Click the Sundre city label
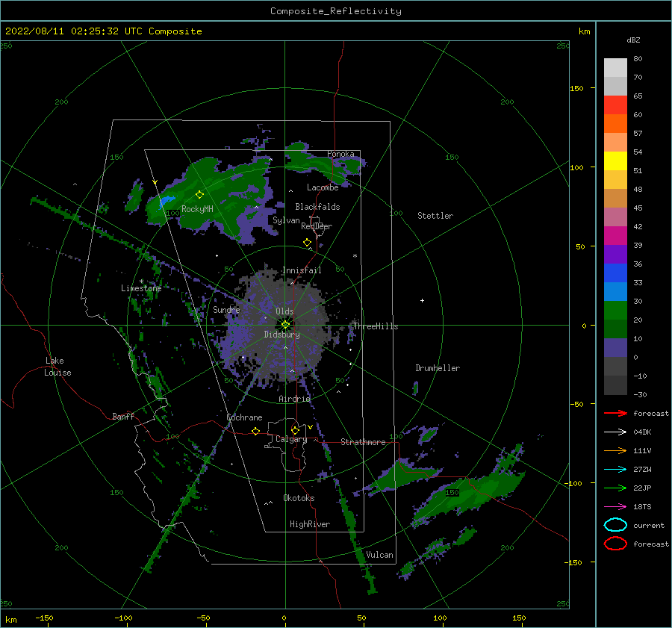The width and height of the screenshot is (672, 628). coord(226,309)
